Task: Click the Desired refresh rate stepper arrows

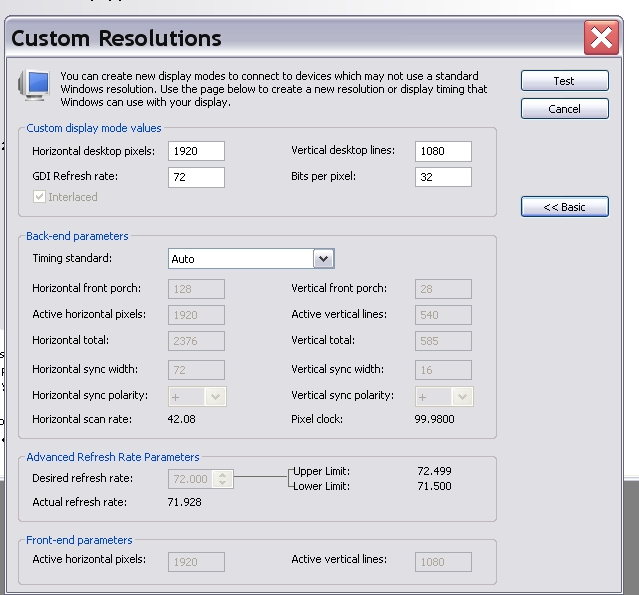Action: pos(223,479)
